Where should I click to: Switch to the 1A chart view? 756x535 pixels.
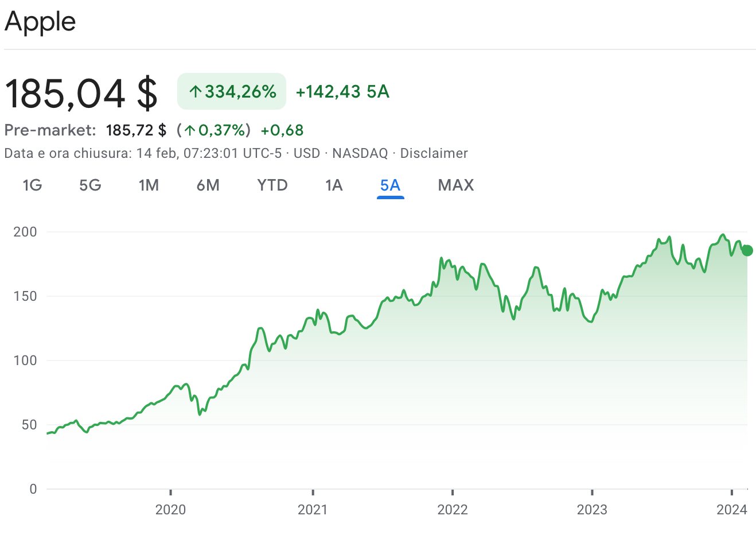pyautogui.click(x=333, y=185)
